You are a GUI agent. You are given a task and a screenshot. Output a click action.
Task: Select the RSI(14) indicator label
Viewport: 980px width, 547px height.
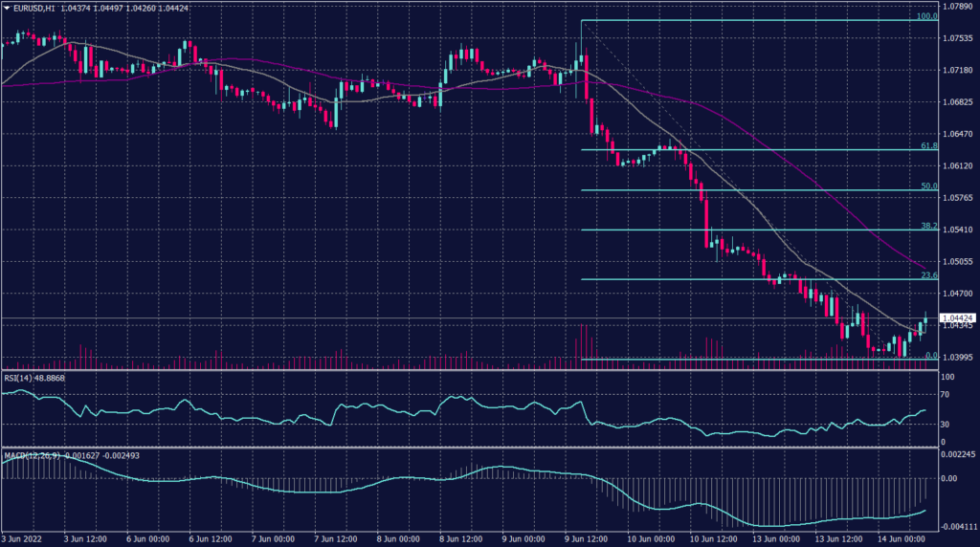(17, 378)
